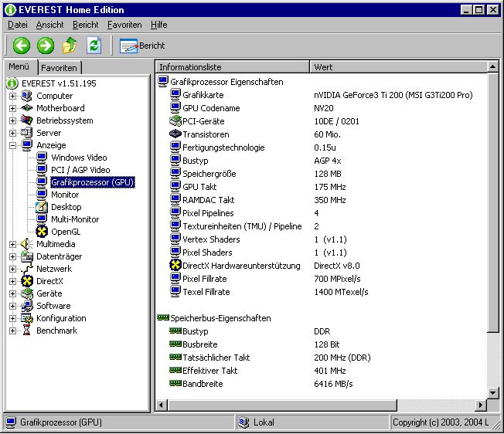The height and width of the screenshot is (434, 504).
Task: Expand the Multimedia tree node
Action: [12, 244]
